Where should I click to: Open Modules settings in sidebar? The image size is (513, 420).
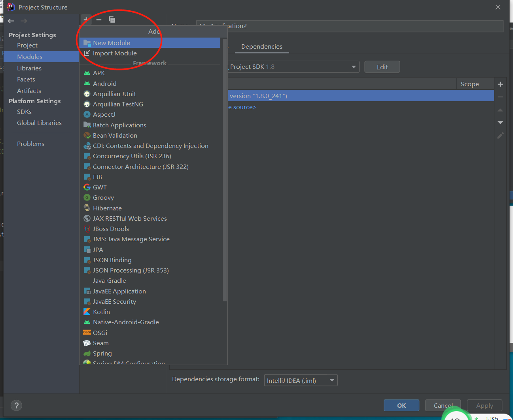(41, 57)
